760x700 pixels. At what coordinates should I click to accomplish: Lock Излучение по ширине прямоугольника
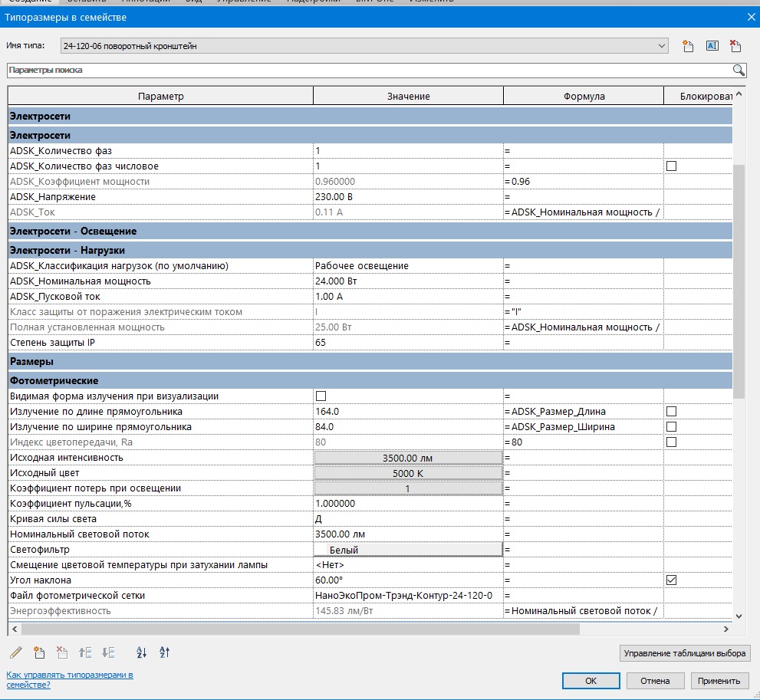pyautogui.click(x=671, y=427)
